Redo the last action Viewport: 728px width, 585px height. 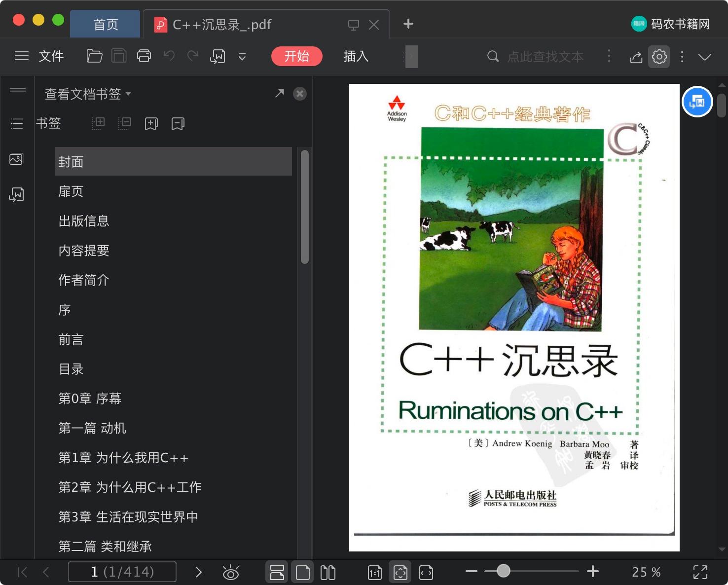tap(193, 56)
